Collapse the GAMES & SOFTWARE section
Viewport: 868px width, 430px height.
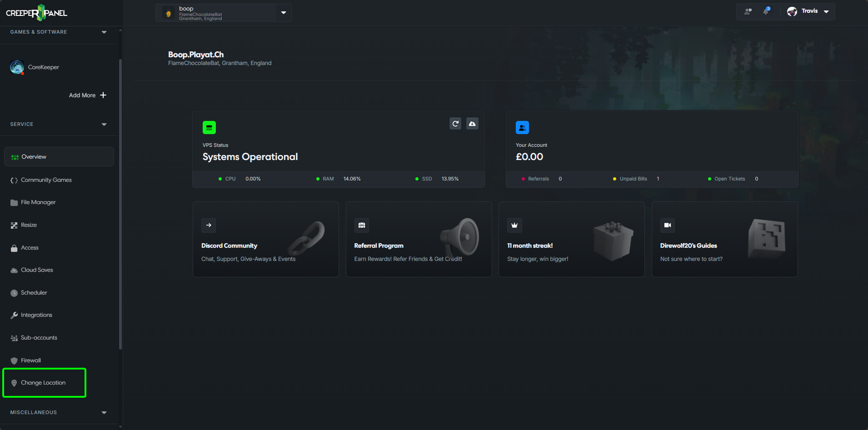[104, 32]
